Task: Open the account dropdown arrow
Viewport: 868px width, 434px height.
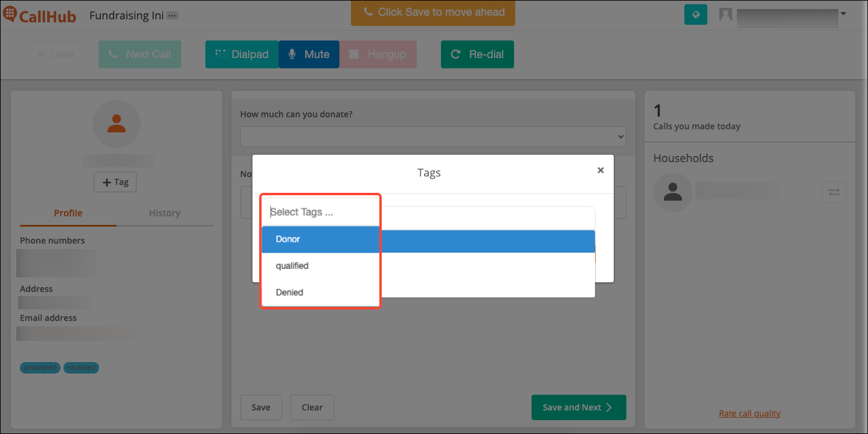Action: pyautogui.click(x=843, y=13)
